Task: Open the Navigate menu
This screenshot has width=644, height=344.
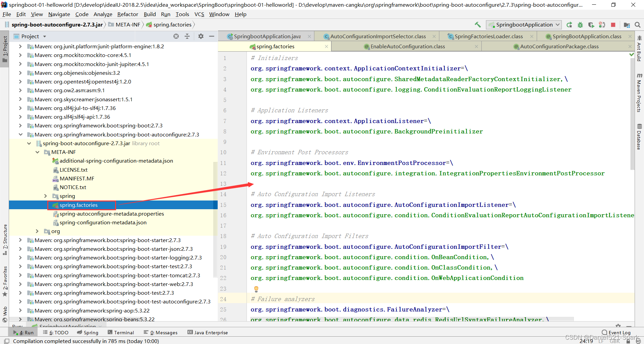Action: tap(59, 14)
